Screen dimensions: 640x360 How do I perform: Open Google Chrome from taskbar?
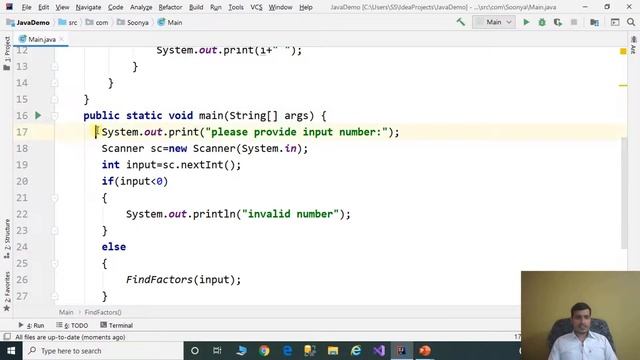pos(264,351)
